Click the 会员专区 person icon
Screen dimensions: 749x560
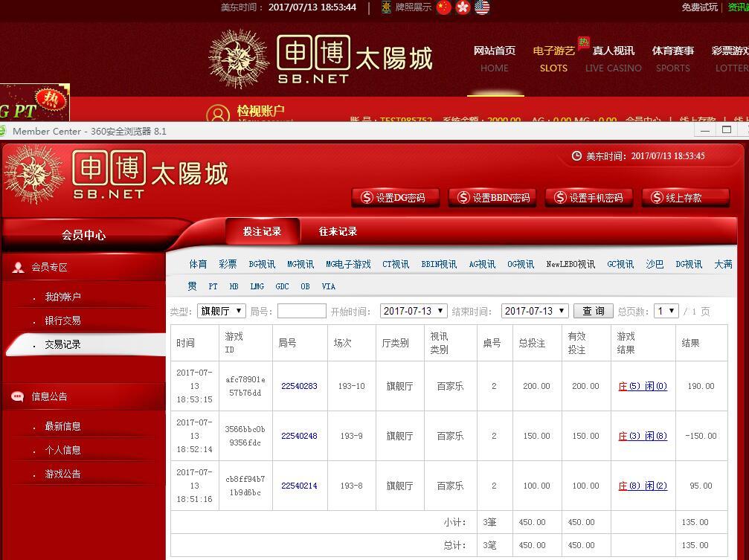[x=18, y=267]
